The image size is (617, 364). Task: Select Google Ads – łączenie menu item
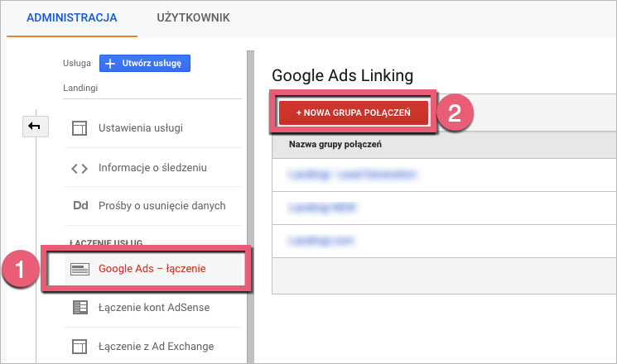click(152, 268)
